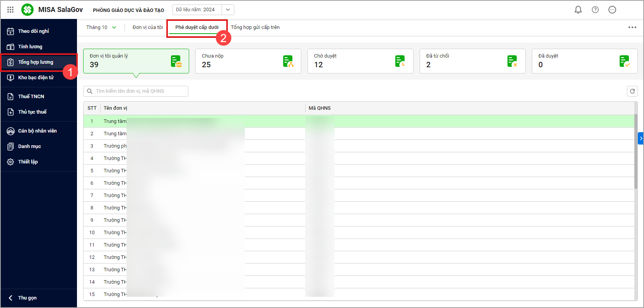The image size is (644, 308).
Task: Open Cán bộ nhân viên section
Action: tap(37, 131)
